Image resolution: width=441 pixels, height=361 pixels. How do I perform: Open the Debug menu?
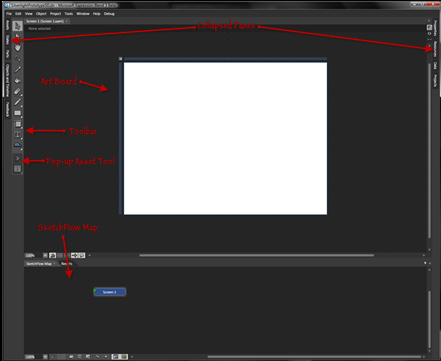coord(109,14)
